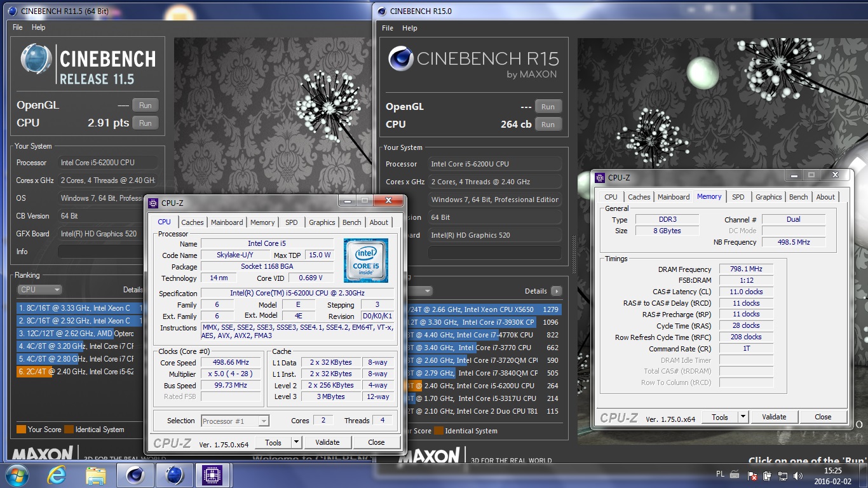Screen dimensions: 868x488
Task: Switch to Caches tab in CPU-Z Memory window
Action: click(x=639, y=197)
